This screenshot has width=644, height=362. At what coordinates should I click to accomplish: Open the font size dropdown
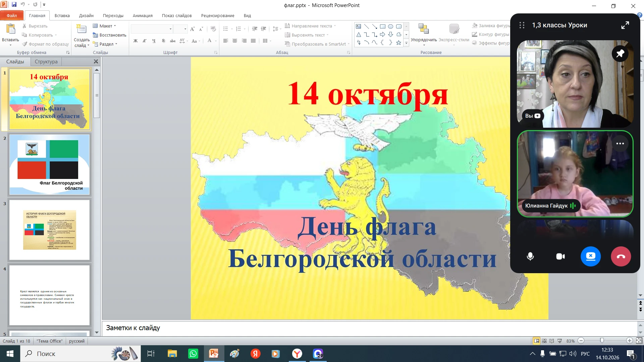(185, 29)
